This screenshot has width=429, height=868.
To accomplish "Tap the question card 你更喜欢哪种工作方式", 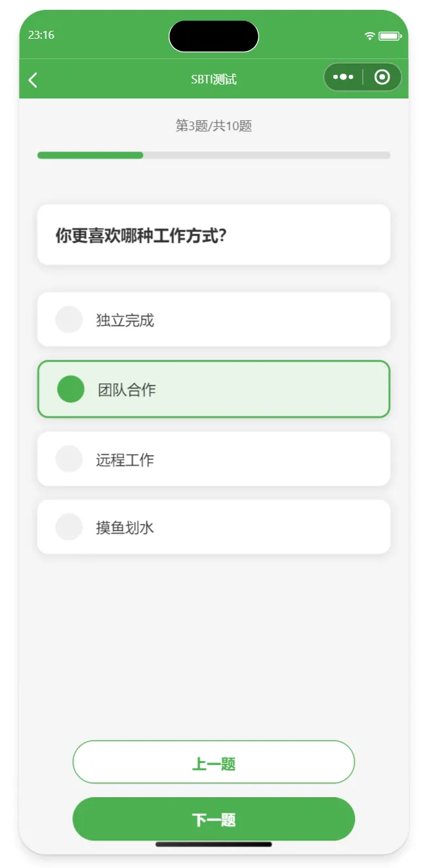I will [x=214, y=234].
